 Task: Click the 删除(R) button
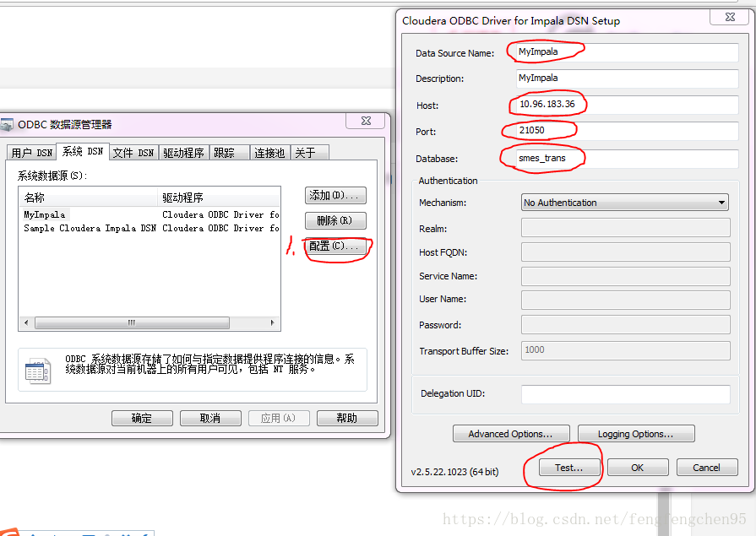[335, 221]
